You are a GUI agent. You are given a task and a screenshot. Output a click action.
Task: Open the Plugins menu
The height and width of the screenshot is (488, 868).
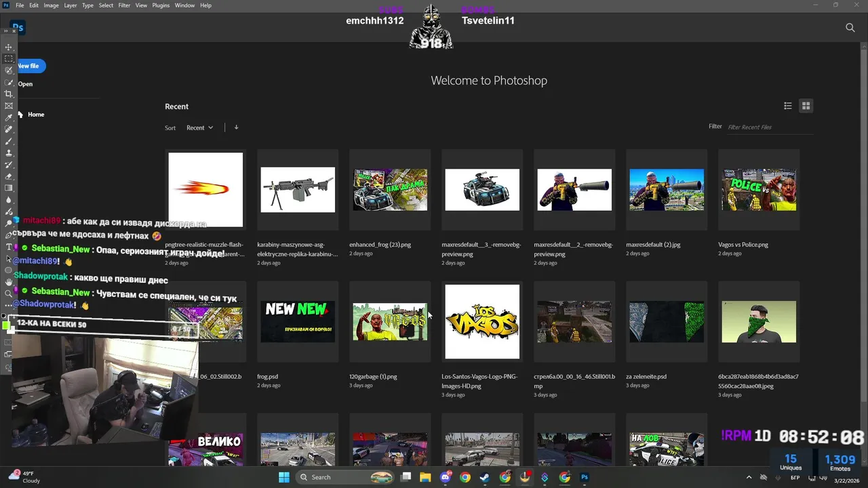click(161, 5)
